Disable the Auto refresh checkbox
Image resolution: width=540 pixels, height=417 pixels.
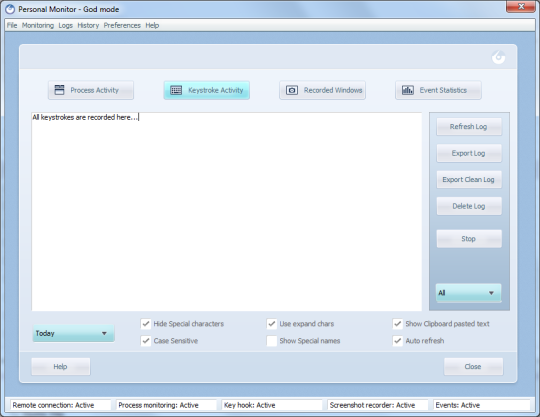point(398,341)
